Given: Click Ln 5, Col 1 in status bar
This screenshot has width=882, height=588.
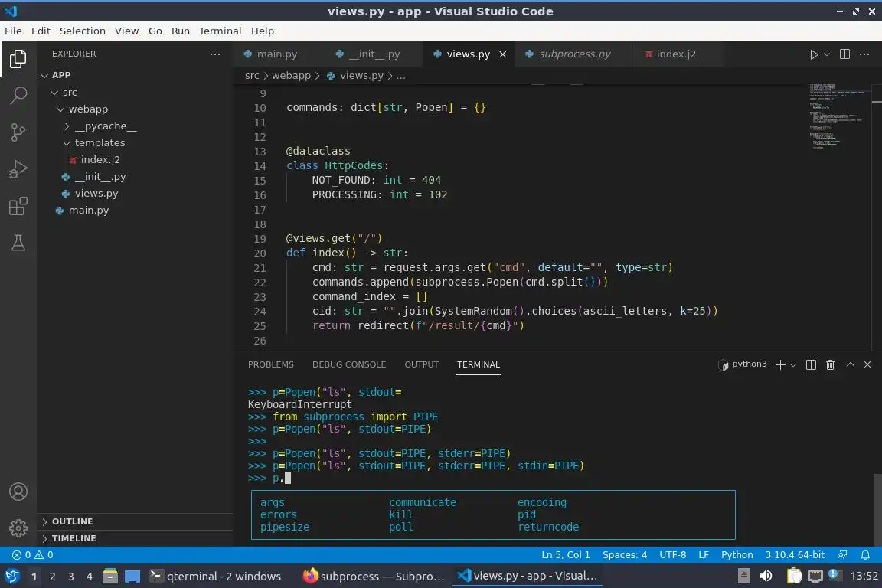Looking at the screenshot, I should coord(565,555).
